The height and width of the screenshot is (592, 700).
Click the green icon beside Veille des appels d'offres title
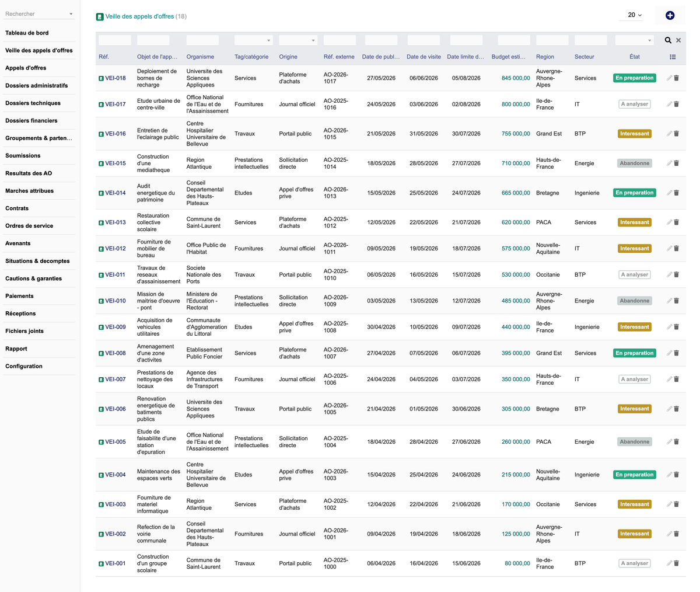click(100, 16)
